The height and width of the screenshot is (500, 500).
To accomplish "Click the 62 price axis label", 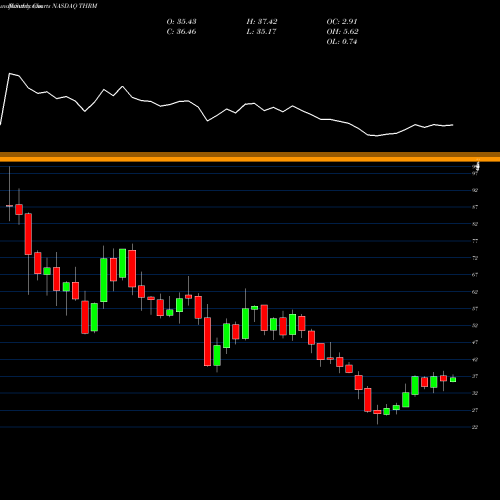I will pyautogui.click(x=475, y=292).
